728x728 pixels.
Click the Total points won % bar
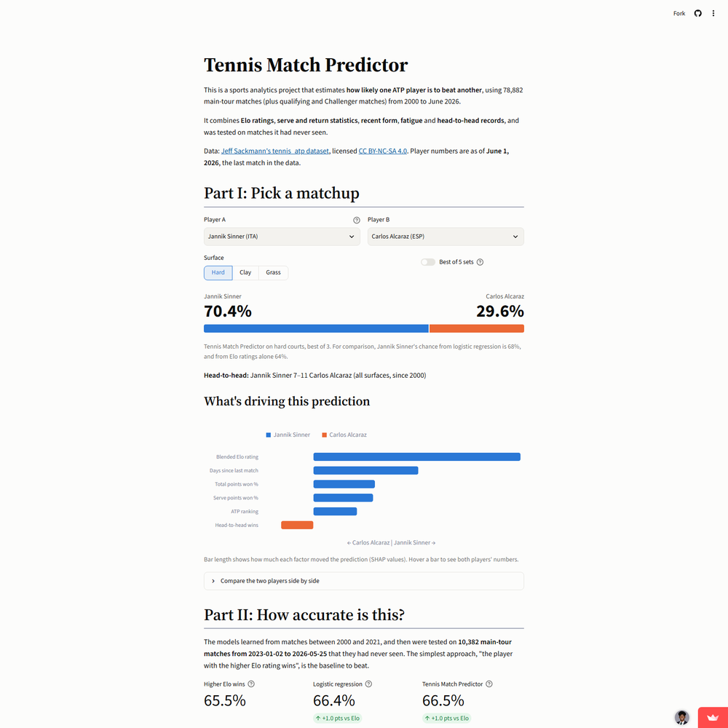[344, 484]
